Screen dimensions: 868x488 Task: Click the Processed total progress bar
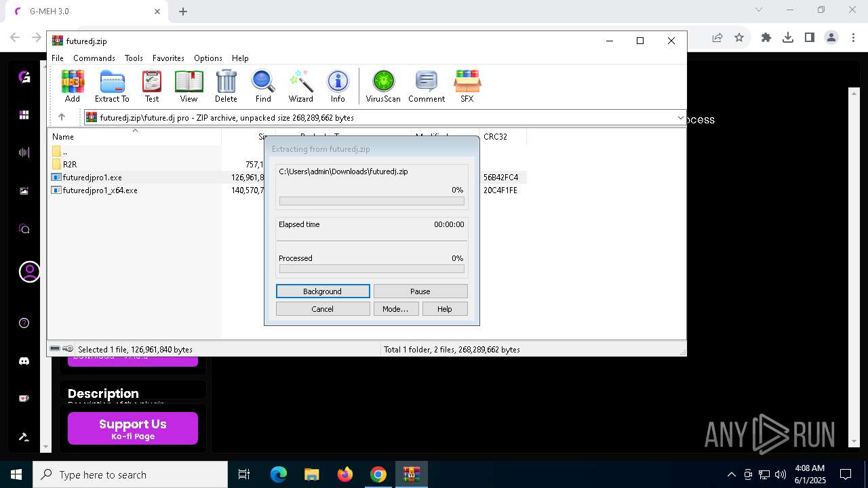pyautogui.click(x=372, y=269)
